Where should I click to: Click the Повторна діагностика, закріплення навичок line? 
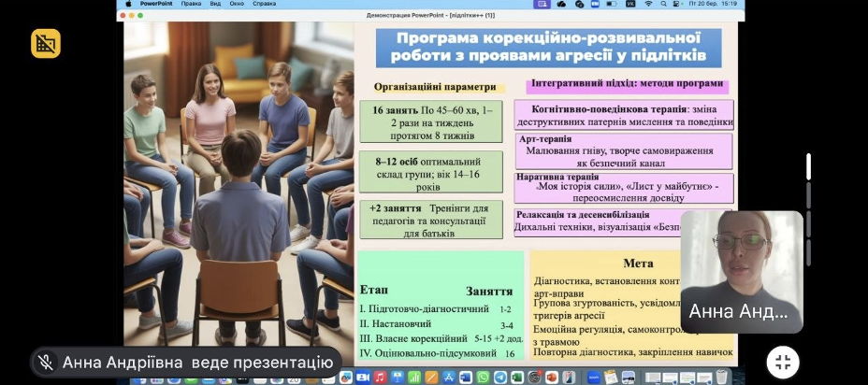[632, 352]
